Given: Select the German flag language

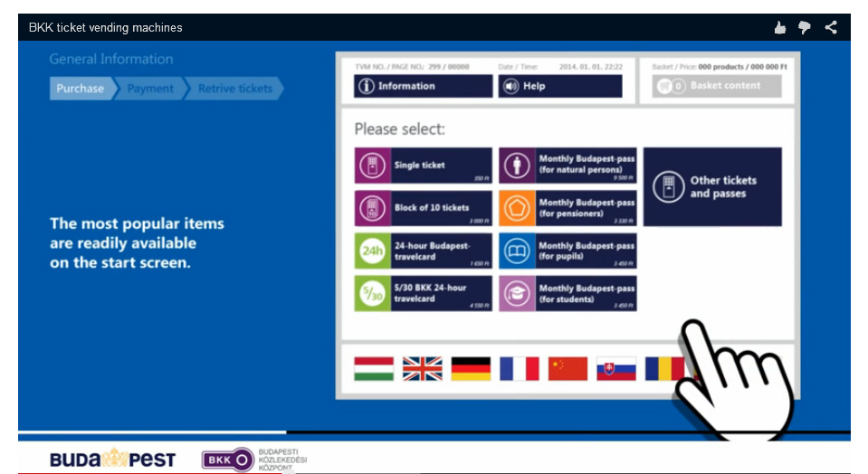Looking at the screenshot, I should point(471,369).
